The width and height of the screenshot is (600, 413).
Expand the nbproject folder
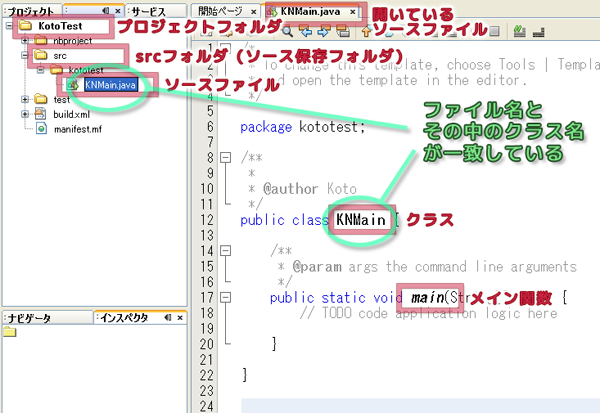24,41
